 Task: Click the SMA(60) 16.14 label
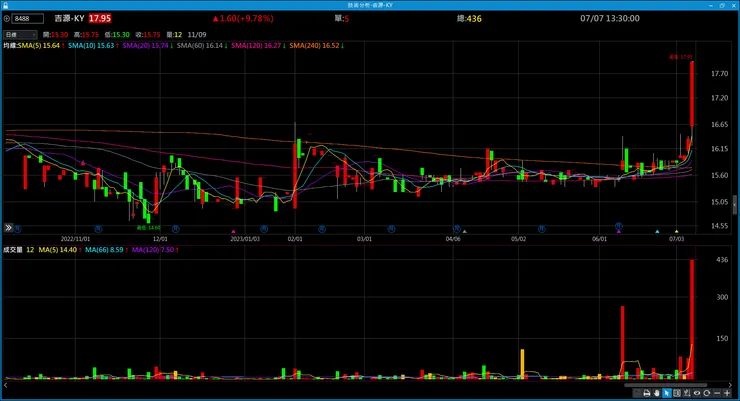[202, 46]
